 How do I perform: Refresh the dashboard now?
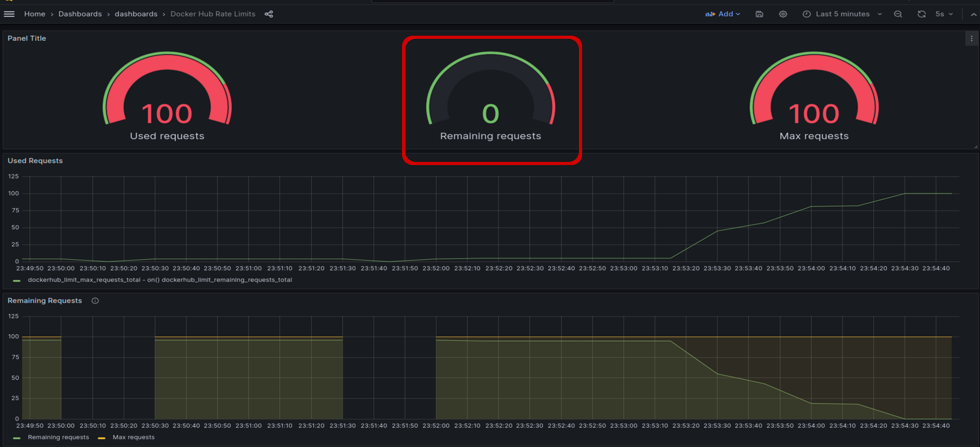click(922, 14)
